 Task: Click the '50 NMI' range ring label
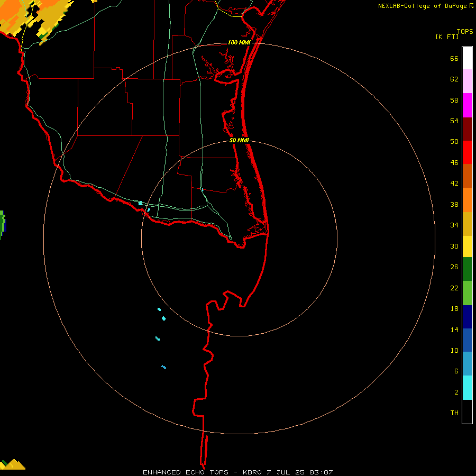(x=239, y=140)
